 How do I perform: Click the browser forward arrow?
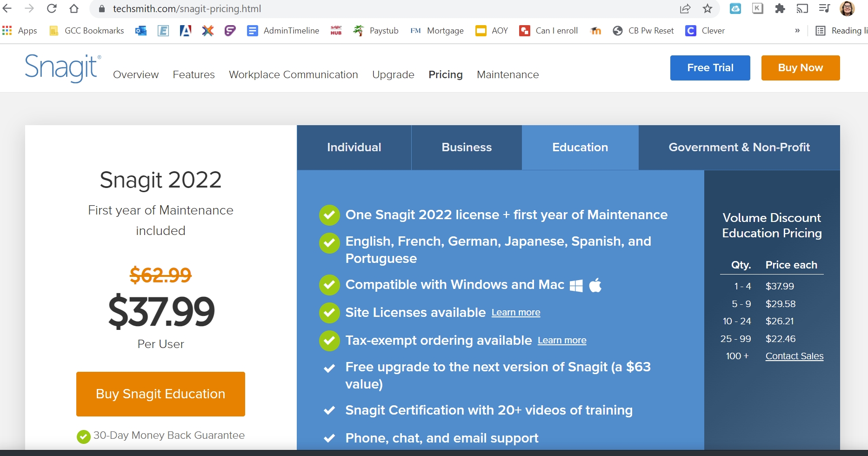point(29,8)
